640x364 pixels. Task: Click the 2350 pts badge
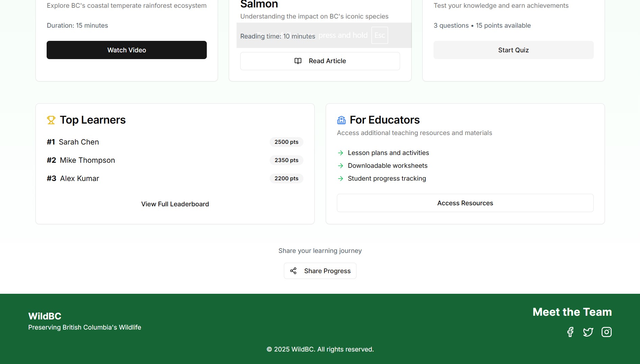287,160
